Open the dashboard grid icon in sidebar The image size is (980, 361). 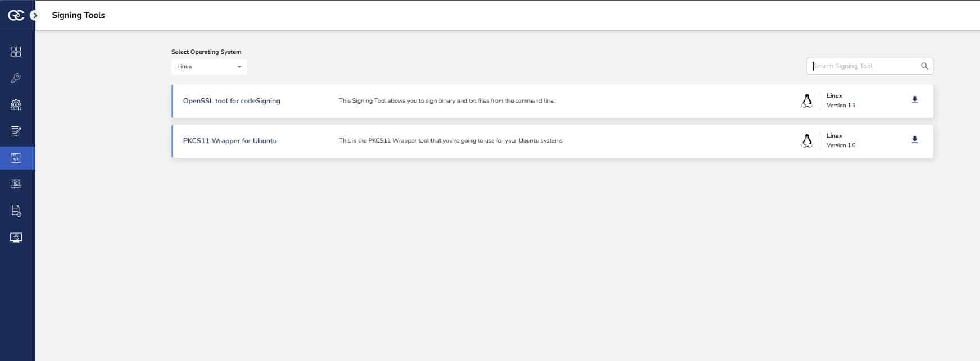16,52
